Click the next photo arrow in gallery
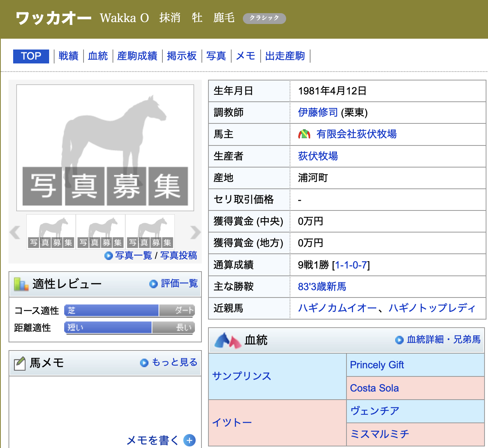 195,232
